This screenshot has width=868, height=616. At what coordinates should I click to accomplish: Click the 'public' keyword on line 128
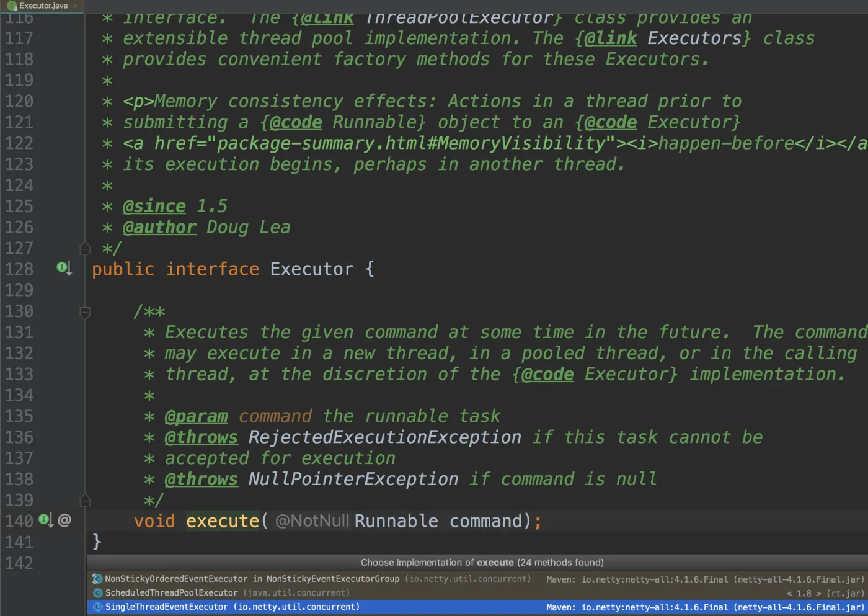[123, 269]
